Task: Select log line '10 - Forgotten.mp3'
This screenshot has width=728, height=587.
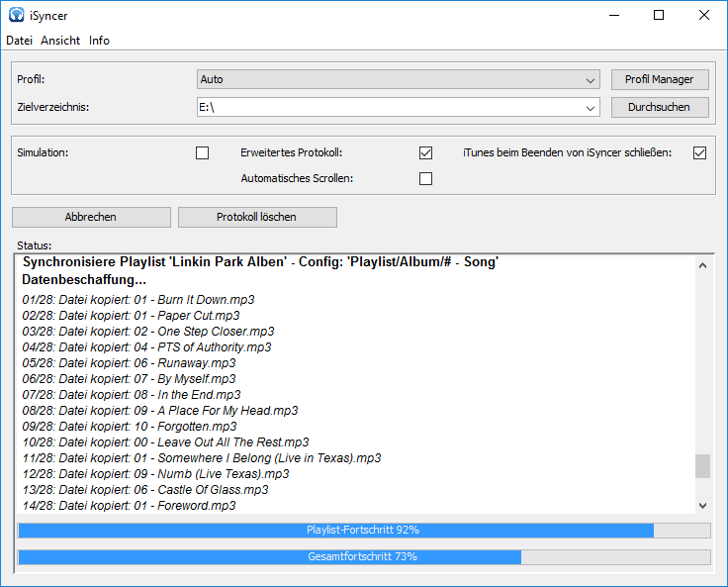Action: (130, 427)
